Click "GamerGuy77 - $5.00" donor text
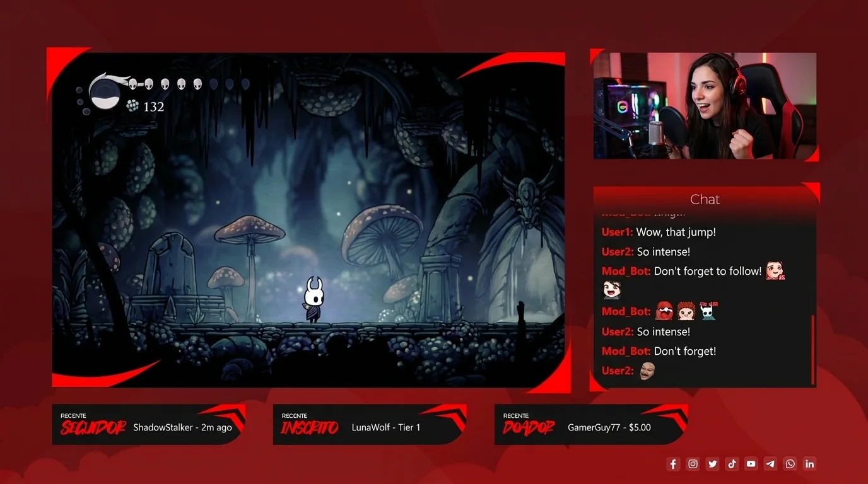The height and width of the screenshot is (484, 868). click(x=609, y=427)
